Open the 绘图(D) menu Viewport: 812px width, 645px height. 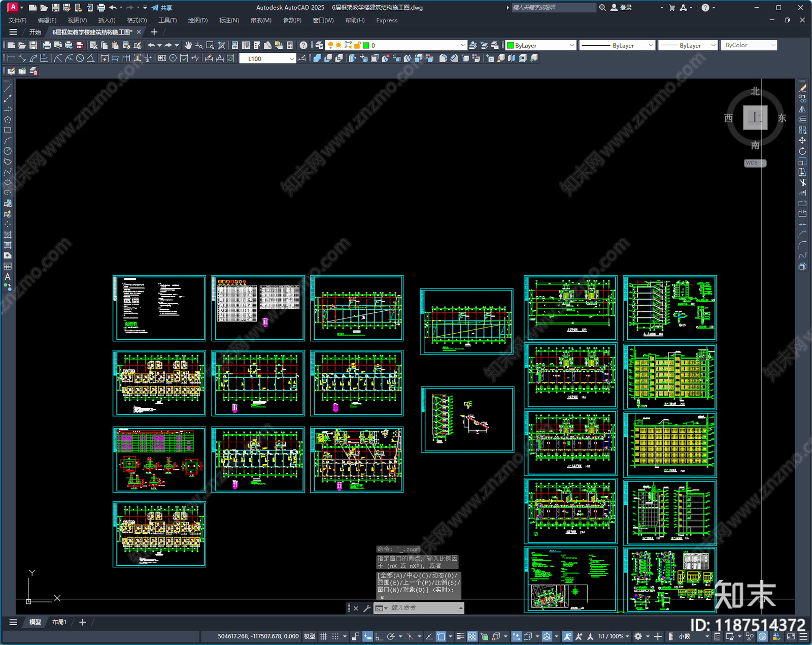point(197,20)
